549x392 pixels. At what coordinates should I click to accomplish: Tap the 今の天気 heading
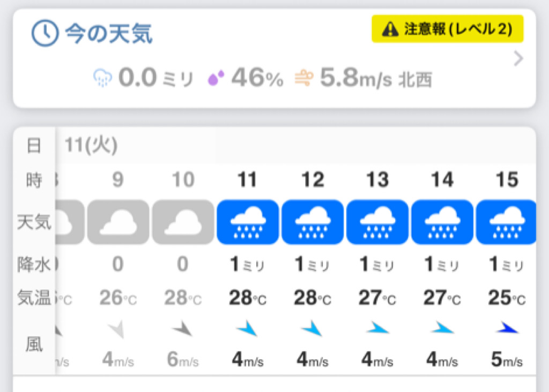109,34
